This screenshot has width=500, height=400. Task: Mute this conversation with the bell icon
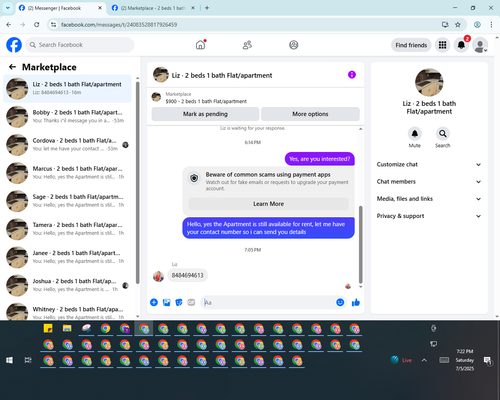click(415, 134)
